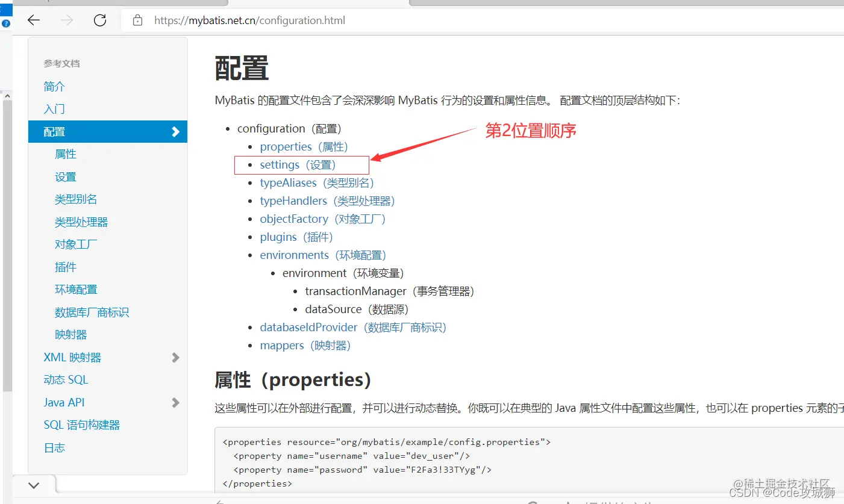Open 动态 SQL sidebar item
844x504 pixels.
pos(66,380)
